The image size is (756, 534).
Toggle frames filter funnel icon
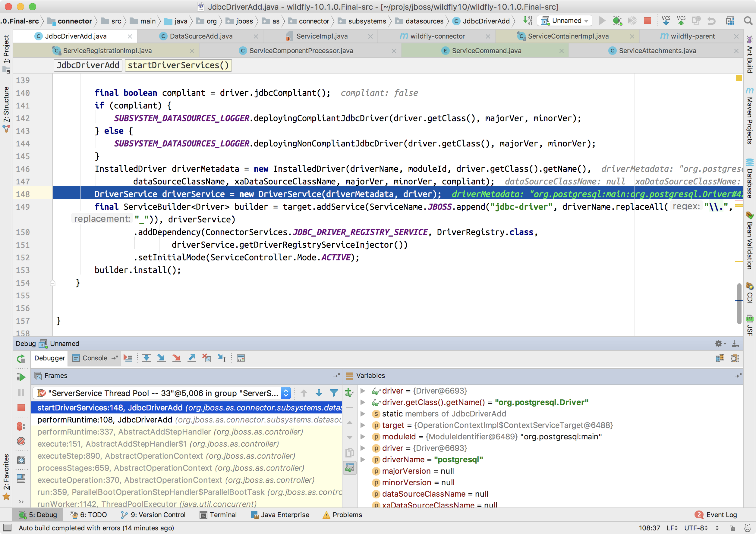point(334,393)
